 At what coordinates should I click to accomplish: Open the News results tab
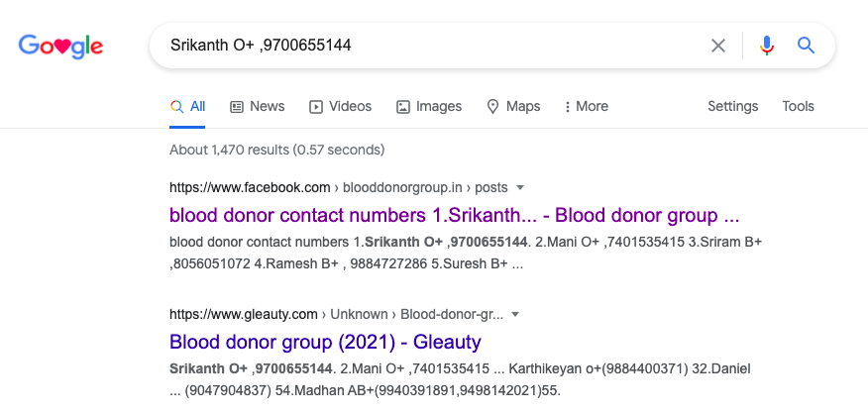[x=257, y=107]
